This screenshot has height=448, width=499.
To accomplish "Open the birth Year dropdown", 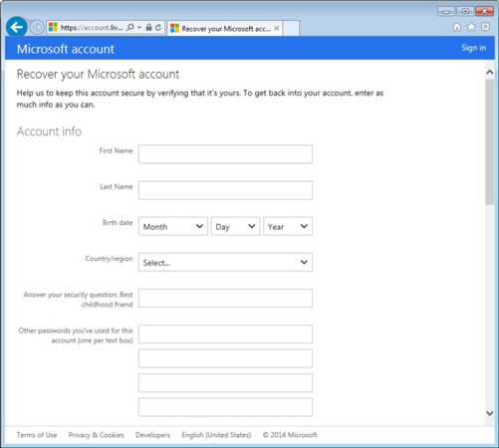I will [x=288, y=226].
